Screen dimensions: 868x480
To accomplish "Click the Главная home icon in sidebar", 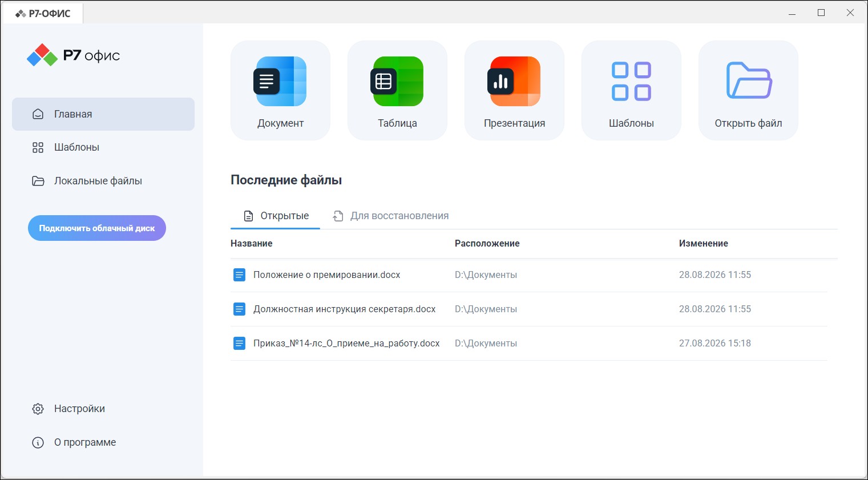I will pos(38,114).
